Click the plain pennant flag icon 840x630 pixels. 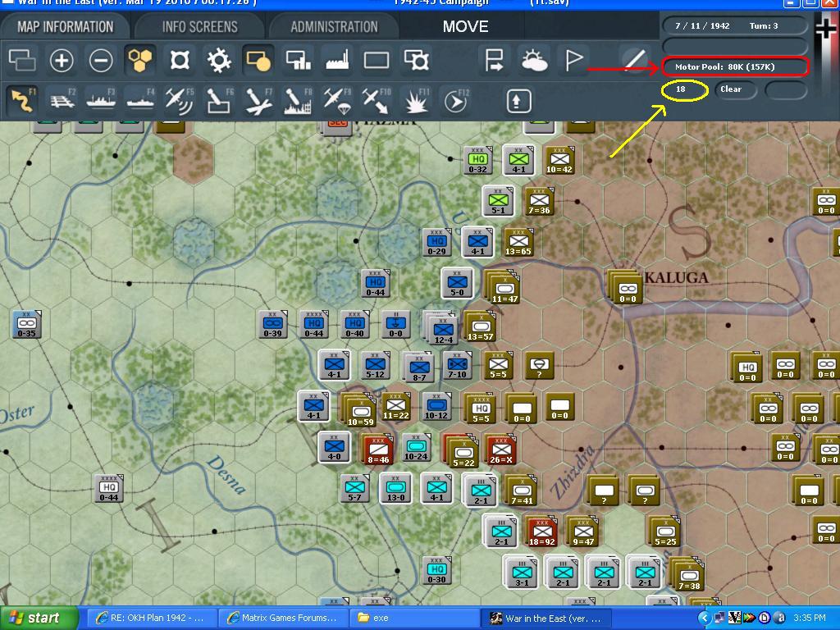point(573,60)
